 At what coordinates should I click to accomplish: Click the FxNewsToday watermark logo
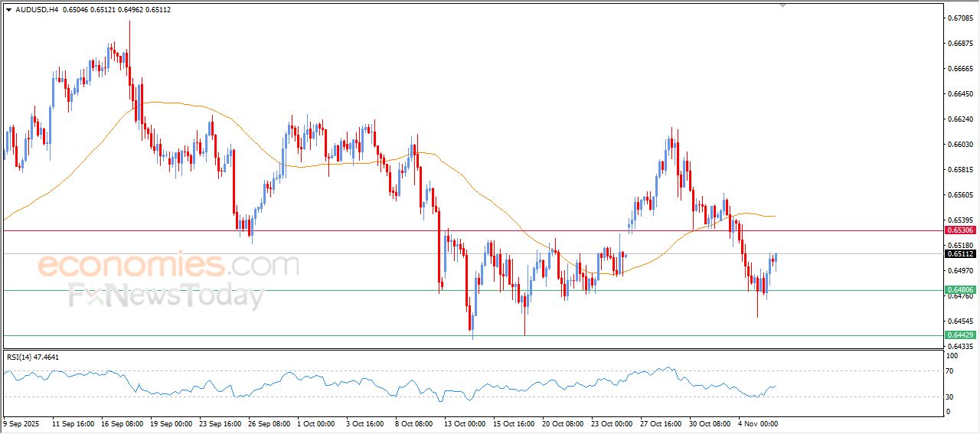pyautogui.click(x=166, y=295)
